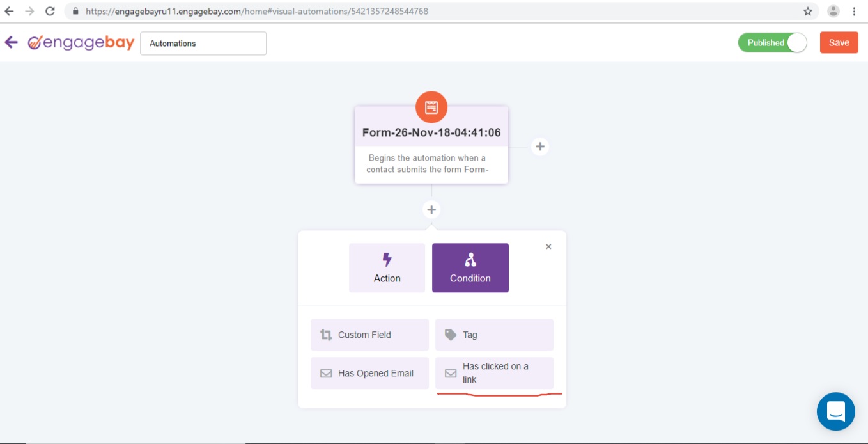Select the Custom Field condition
The image size is (868, 444).
(x=369, y=335)
